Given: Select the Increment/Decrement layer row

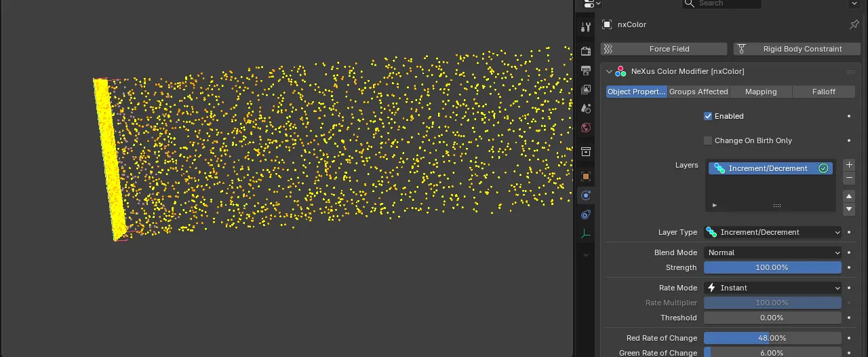Looking at the screenshot, I should [770, 168].
